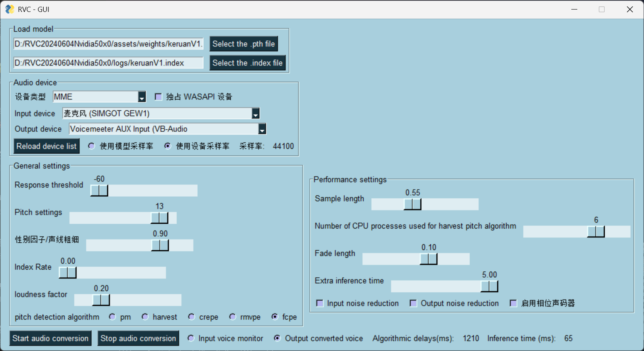Expand the Input device dropdown list

point(256,114)
